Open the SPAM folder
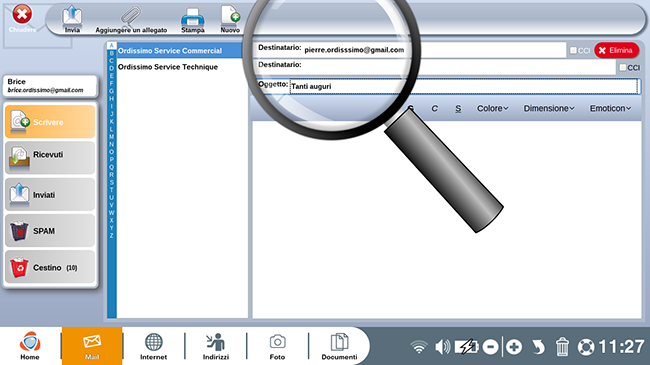This screenshot has width=650, height=365. (50, 231)
